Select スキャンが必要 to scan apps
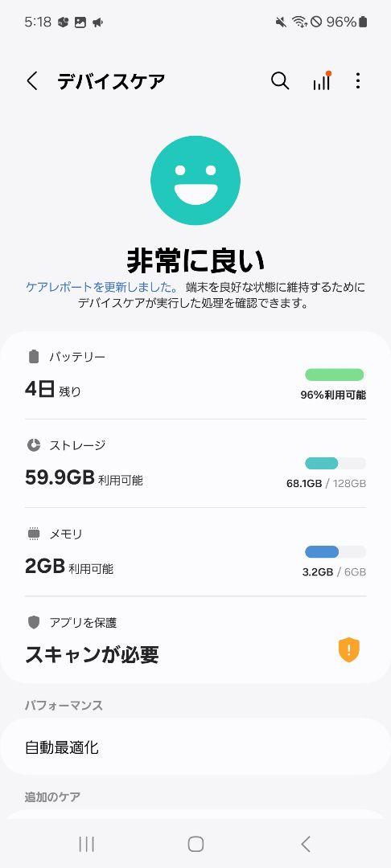The width and height of the screenshot is (391, 868). coord(92,655)
